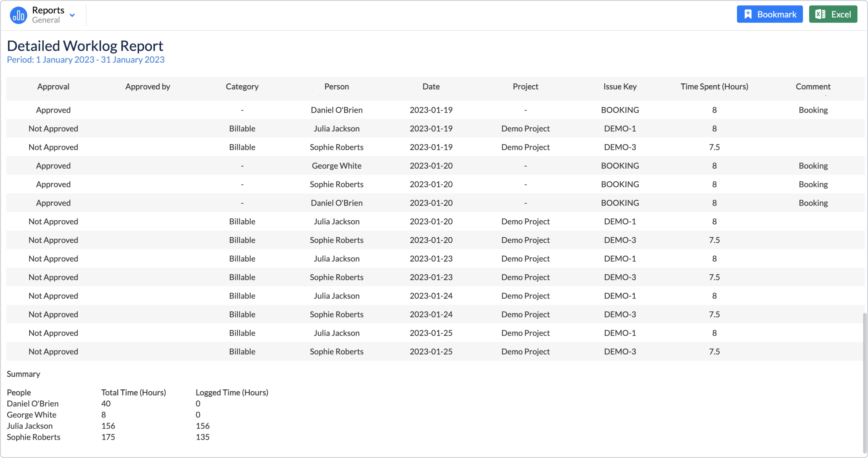
Task: Click the Detailed Worklog Report title
Action: click(x=85, y=45)
